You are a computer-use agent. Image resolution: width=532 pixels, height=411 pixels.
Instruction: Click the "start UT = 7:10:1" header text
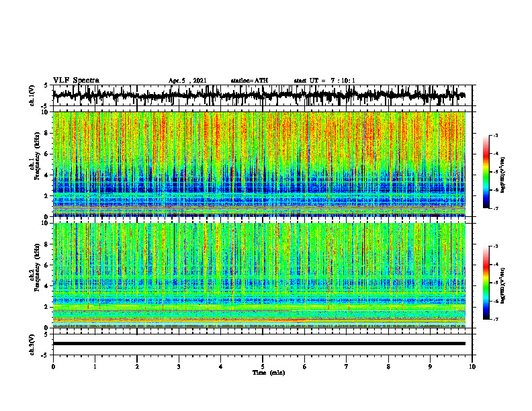324,81
